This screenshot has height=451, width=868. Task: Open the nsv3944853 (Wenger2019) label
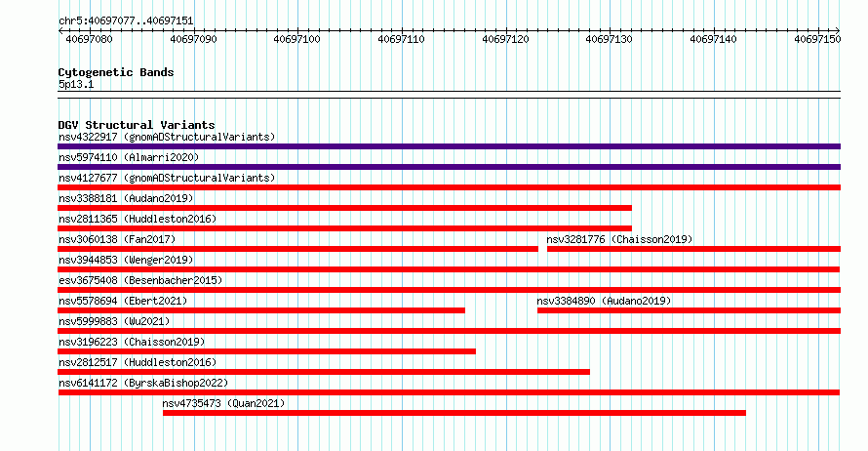tap(126, 260)
